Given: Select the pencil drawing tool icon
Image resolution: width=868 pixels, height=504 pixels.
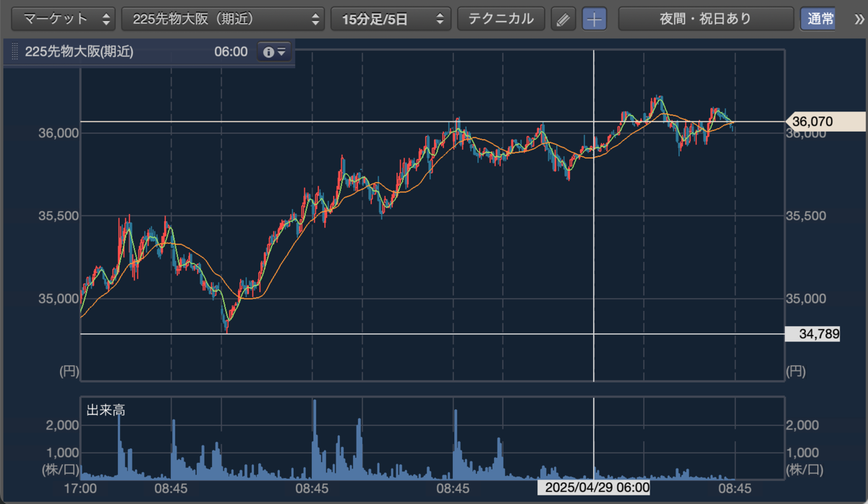Looking at the screenshot, I should pos(563,20).
